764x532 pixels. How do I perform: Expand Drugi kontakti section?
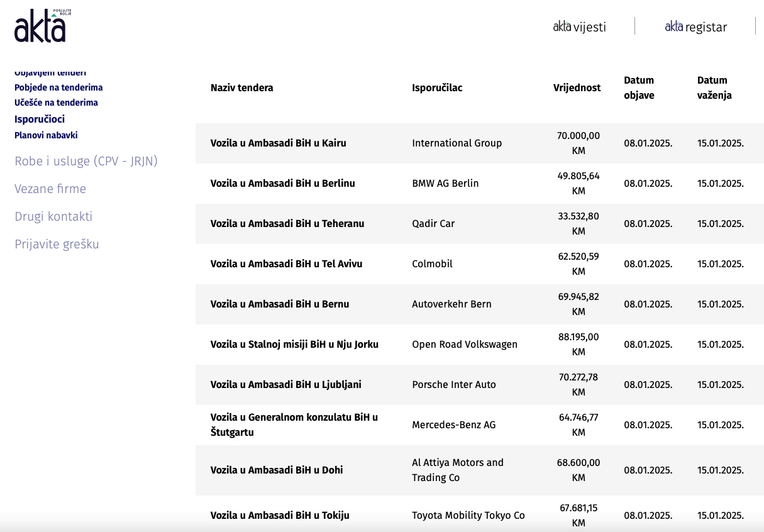53,216
